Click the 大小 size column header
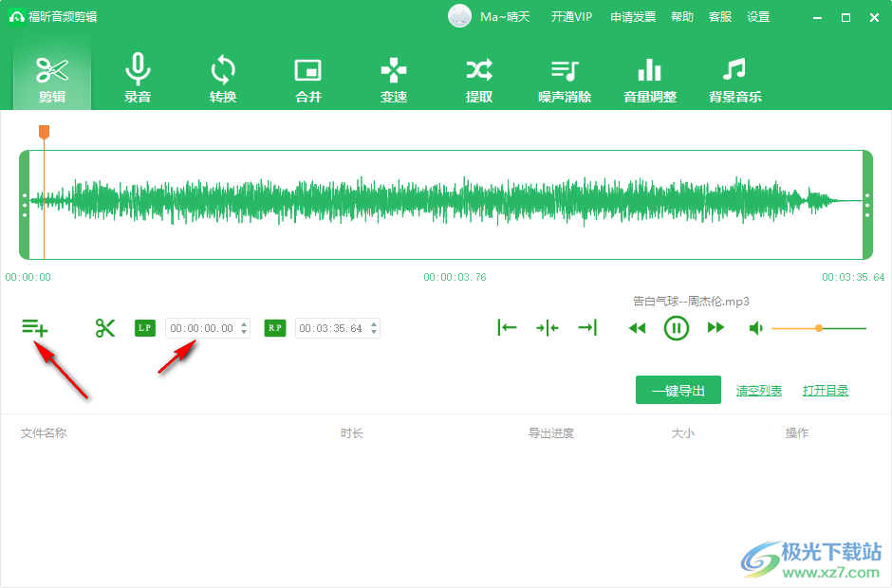Image resolution: width=892 pixels, height=588 pixels. (x=682, y=433)
